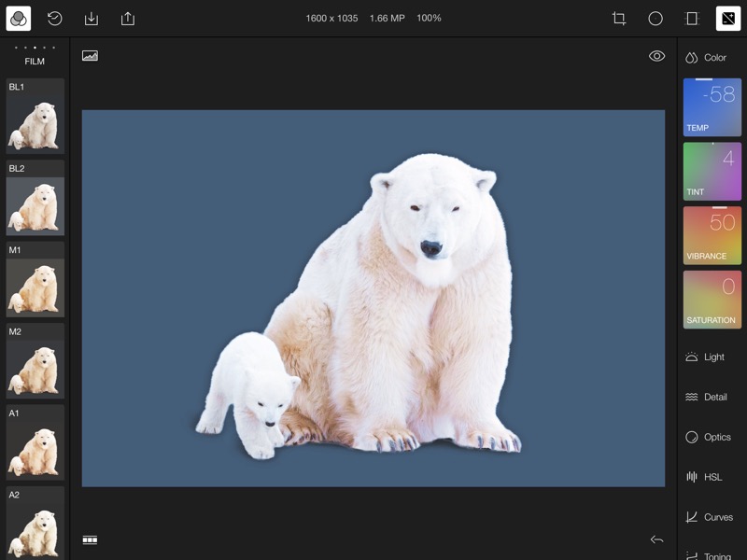Open the adjustments panel icon at top right
The width and height of the screenshot is (747, 560).
click(x=728, y=19)
